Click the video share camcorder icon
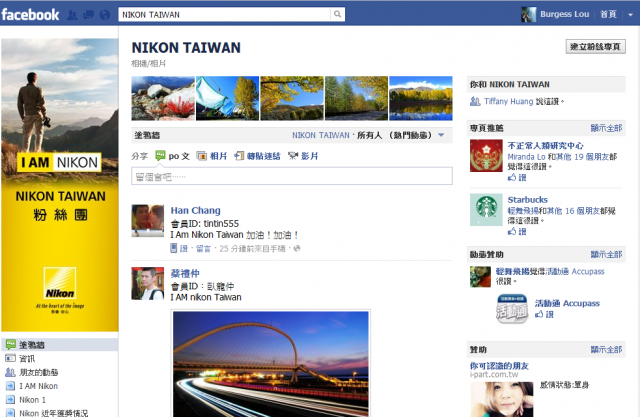640x417 pixels. tap(293, 156)
